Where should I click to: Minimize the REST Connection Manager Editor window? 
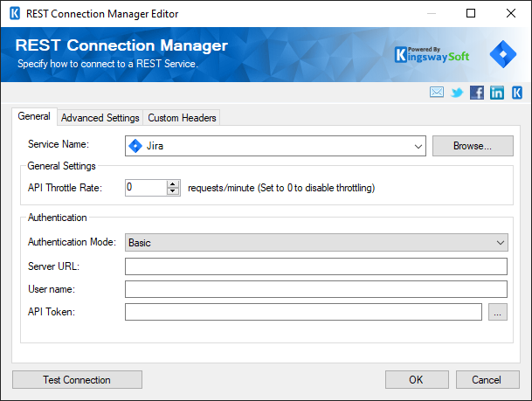(432, 14)
